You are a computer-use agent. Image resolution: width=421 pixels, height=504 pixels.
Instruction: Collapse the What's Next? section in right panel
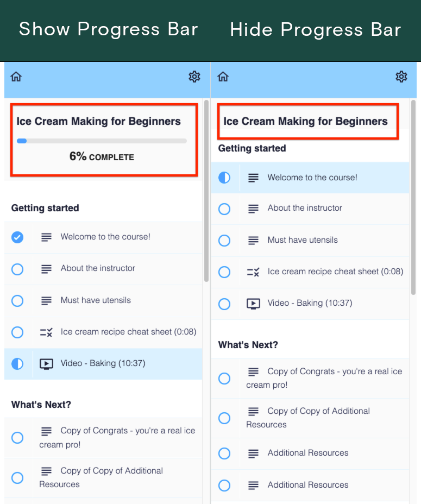(248, 345)
